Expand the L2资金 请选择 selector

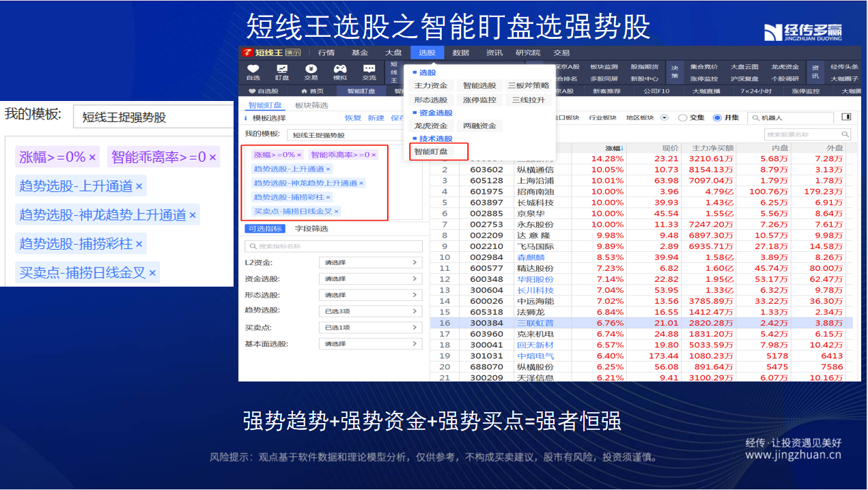tap(370, 262)
